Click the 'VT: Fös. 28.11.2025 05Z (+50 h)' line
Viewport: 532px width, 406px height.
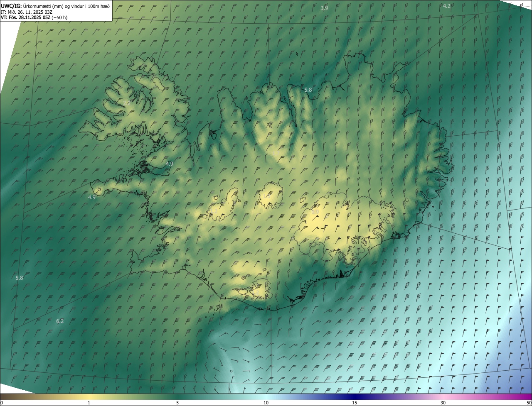[x=34, y=17]
